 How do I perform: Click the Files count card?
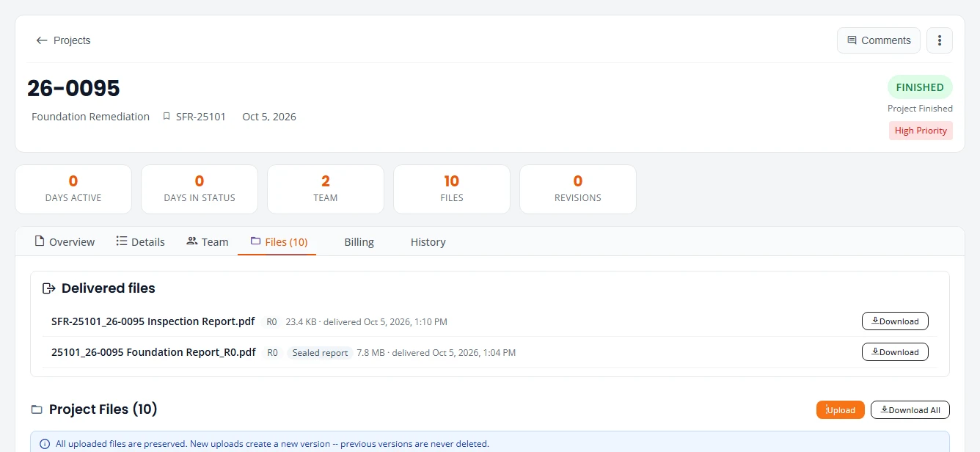click(x=452, y=189)
